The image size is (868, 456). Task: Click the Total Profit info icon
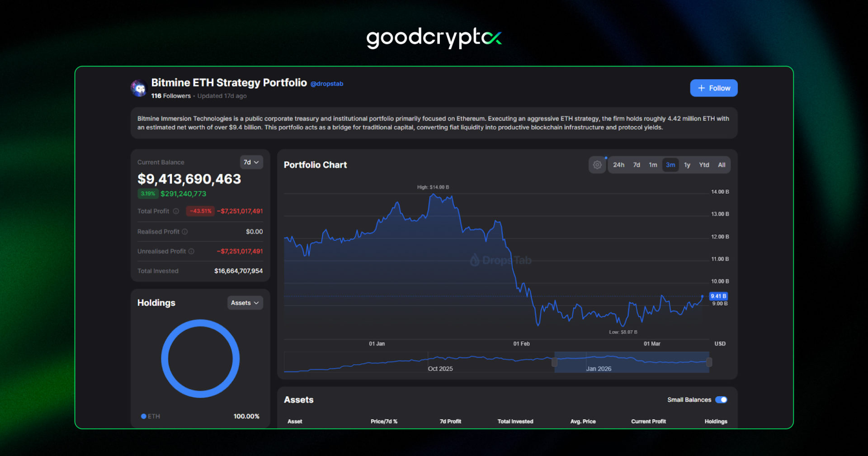click(176, 211)
